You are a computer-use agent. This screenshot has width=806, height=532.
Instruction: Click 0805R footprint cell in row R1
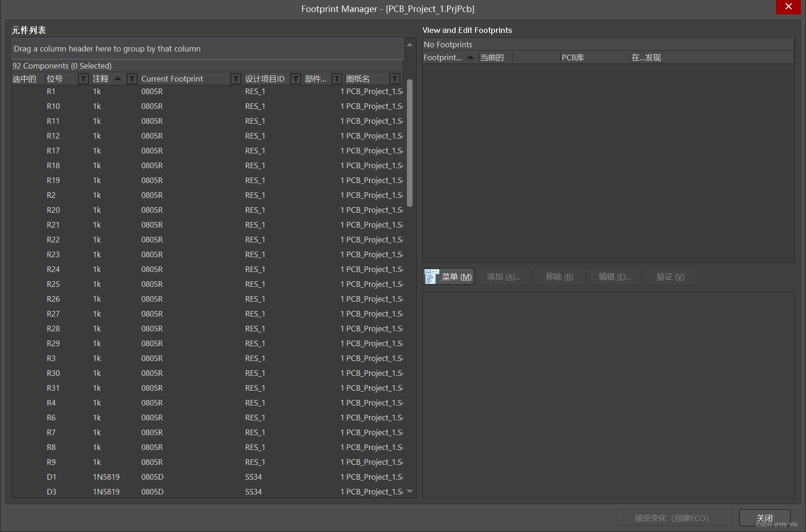[152, 91]
